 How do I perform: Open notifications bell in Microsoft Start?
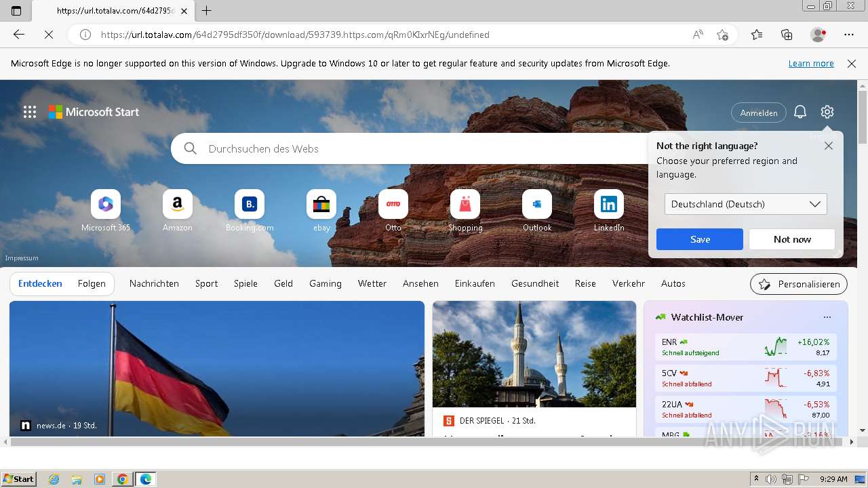pos(800,112)
